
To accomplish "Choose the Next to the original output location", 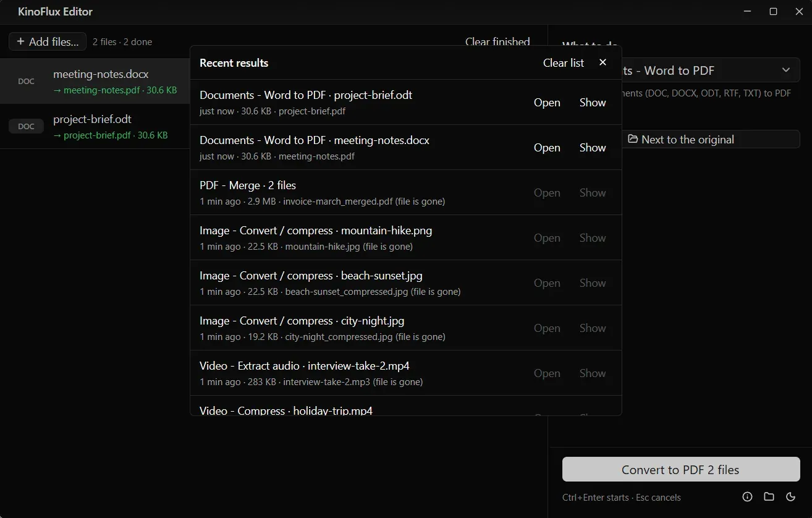I will pyautogui.click(x=711, y=139).
